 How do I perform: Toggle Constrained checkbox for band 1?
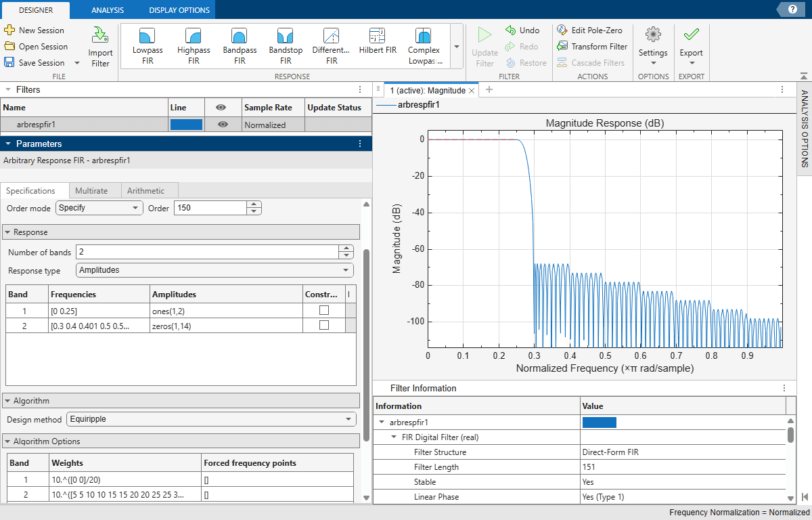(324, 310)
